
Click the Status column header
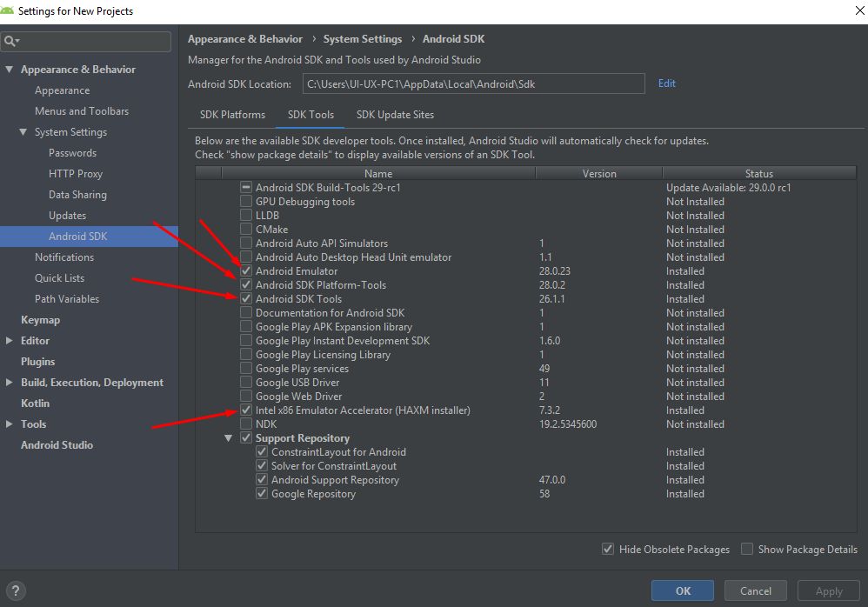click(759, 173)
